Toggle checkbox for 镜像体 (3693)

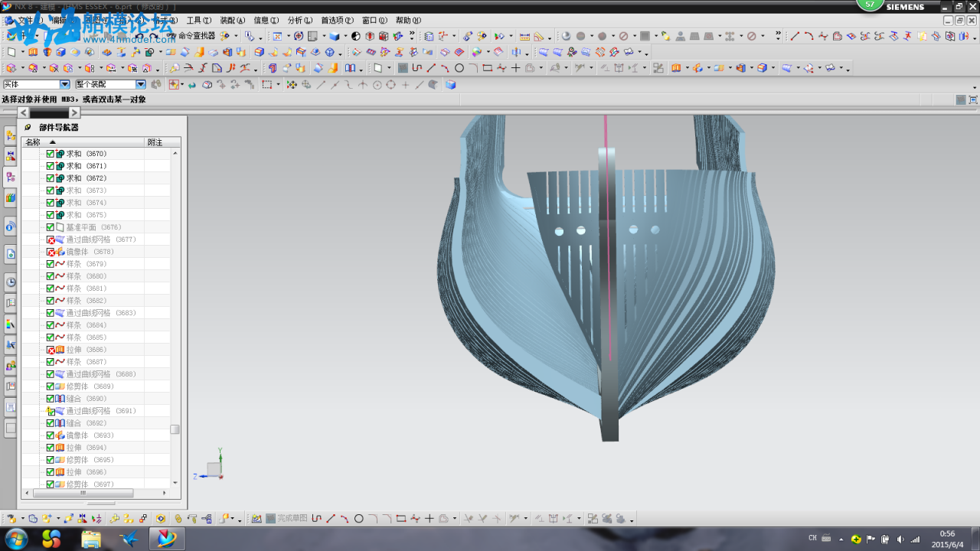[51, 435]
